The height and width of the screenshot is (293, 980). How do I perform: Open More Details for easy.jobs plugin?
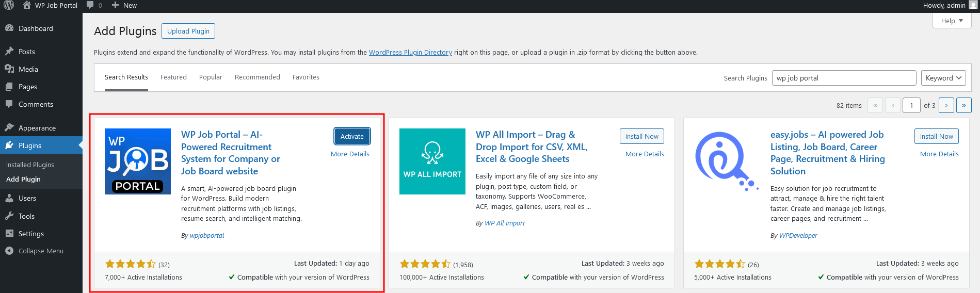(x=939, y=154)
